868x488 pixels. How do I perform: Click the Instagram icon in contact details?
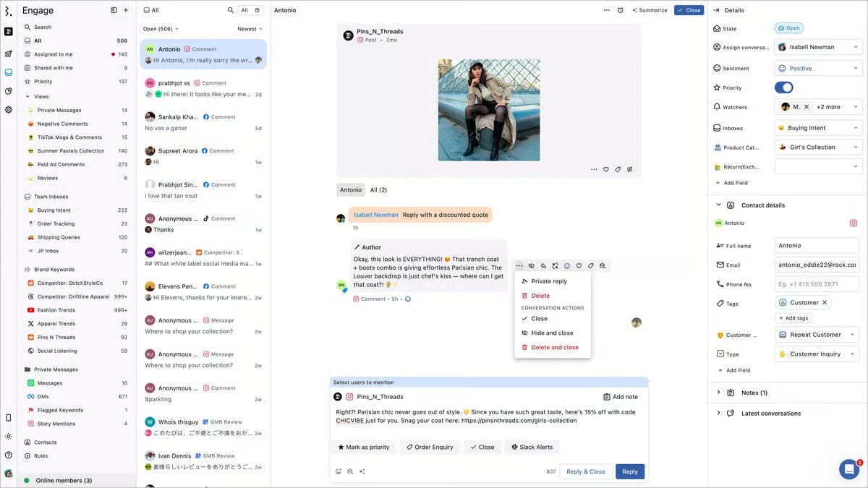point(854,223)
